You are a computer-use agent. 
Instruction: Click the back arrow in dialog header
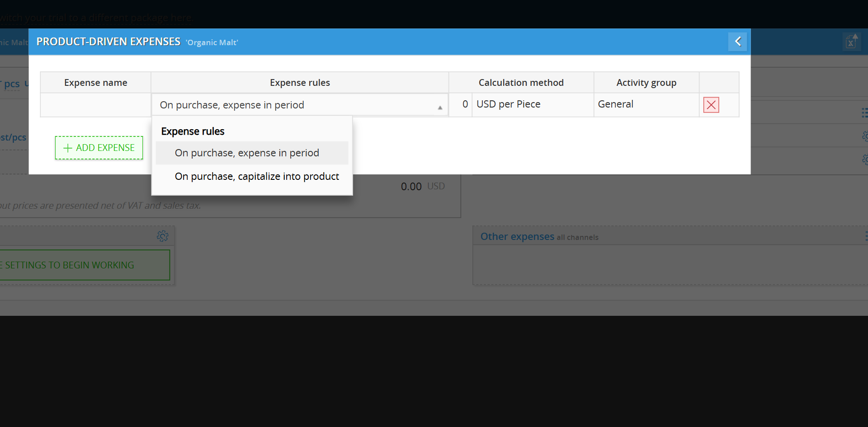coord(737,42)
